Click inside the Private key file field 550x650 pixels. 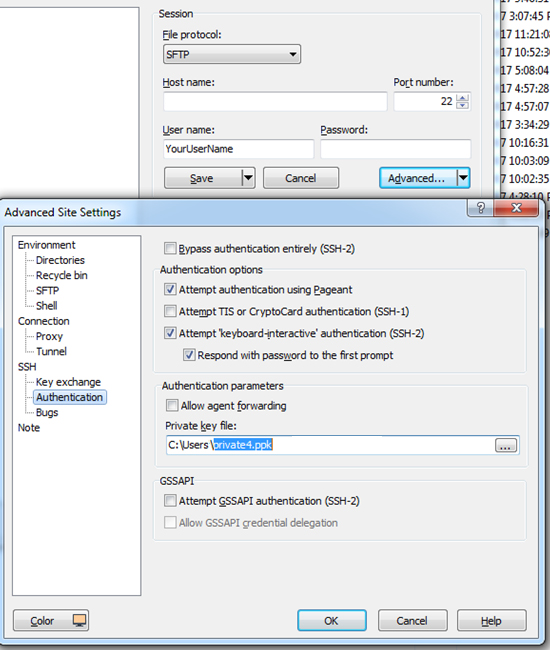(x=331, y=445)
